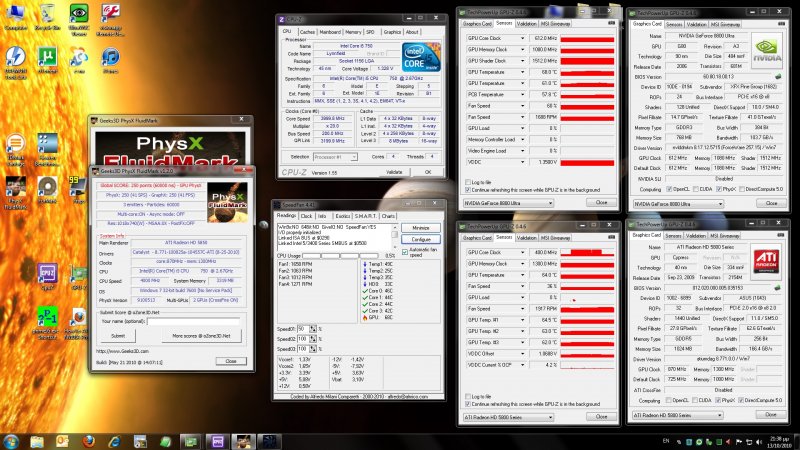The height and width of the screenshot is (450, 800).
Task: Click the BIOS save chip icon in ATI GPU-Z
Action: [x=778, y=288]
